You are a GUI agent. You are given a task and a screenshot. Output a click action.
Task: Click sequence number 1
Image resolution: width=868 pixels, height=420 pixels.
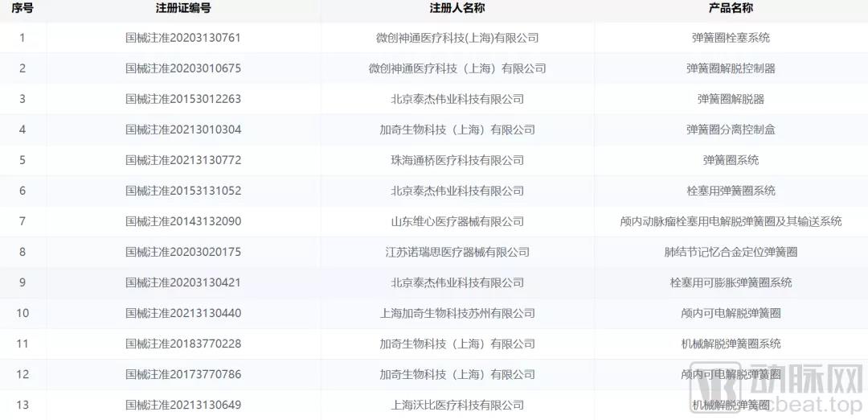[x=23, y=38]
